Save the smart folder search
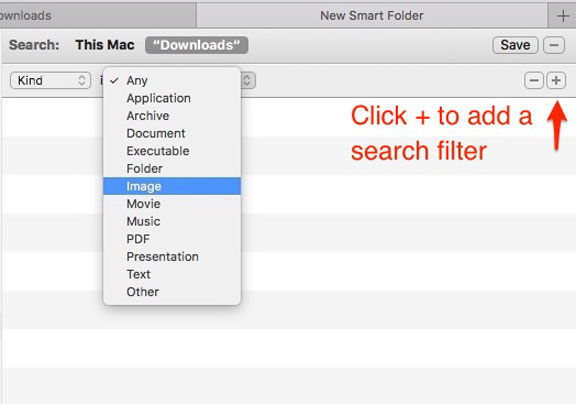The height and width of the screenshot is (404, 576). click(x=515, y=45)
